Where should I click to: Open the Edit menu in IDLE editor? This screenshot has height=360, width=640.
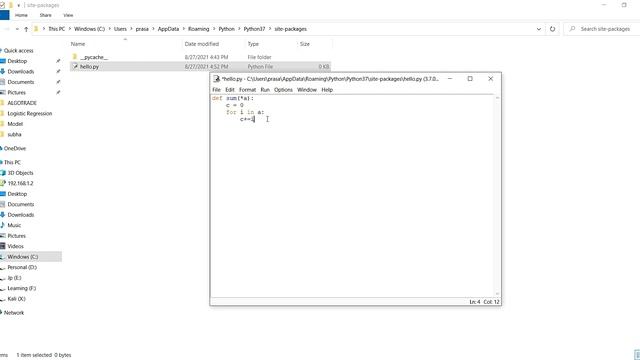click(230, 90)
